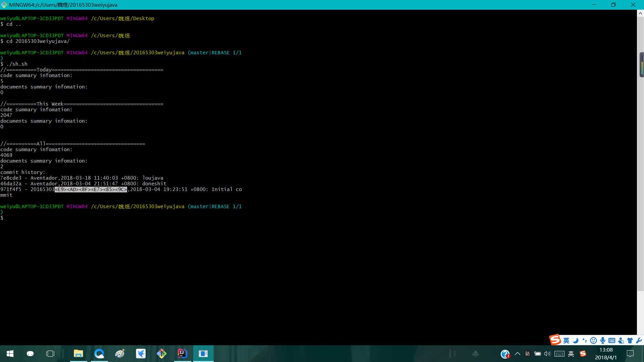Click the 'commit history:' line

coord(23,172)
